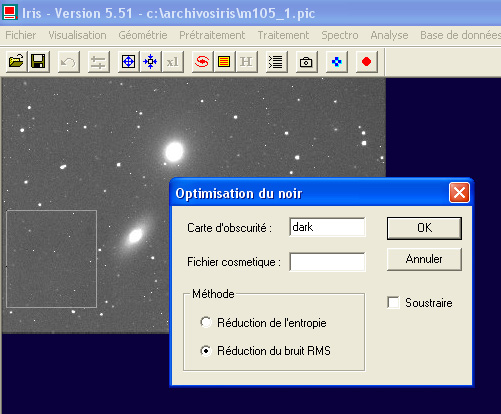This screenshot has width=501, height=414.
Task: Click the floppy disk save icon
Action: 39,62
